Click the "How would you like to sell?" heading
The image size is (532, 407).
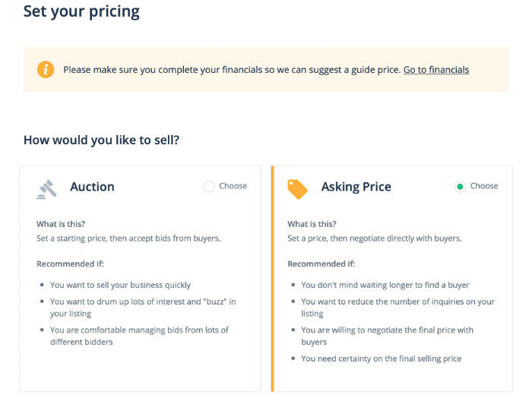(101, 140)
